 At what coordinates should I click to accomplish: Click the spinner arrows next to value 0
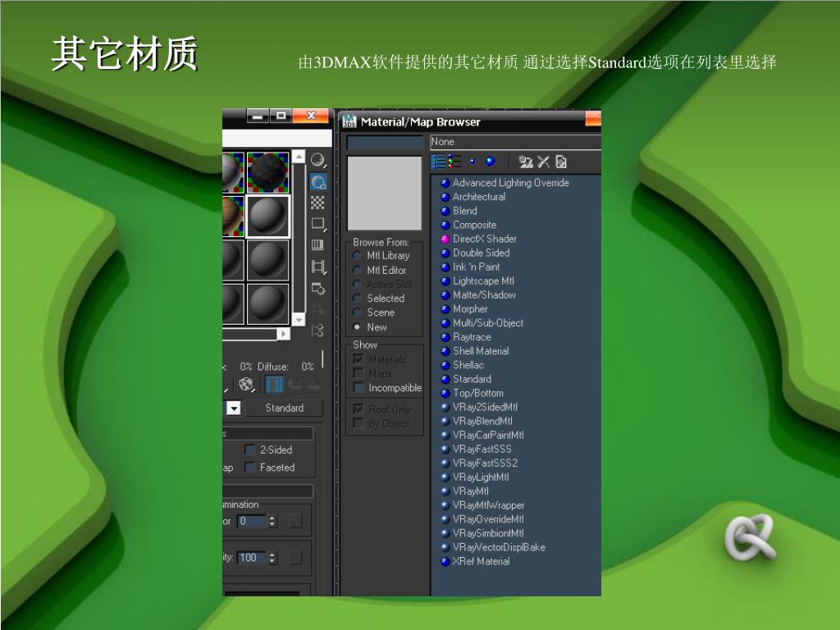(272, 521)
